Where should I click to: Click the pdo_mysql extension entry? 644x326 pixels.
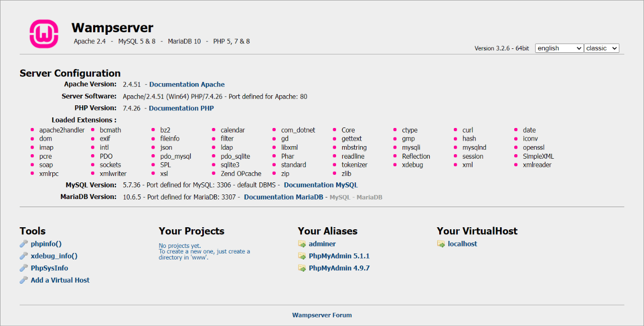[x=176, y=157]
